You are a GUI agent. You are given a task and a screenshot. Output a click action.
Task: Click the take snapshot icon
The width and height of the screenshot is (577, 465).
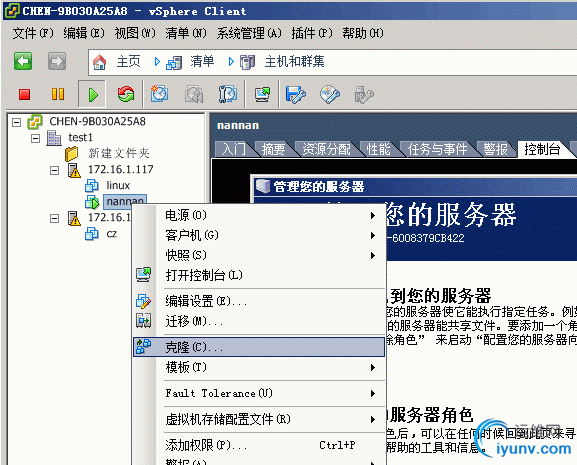pos(159,94)
